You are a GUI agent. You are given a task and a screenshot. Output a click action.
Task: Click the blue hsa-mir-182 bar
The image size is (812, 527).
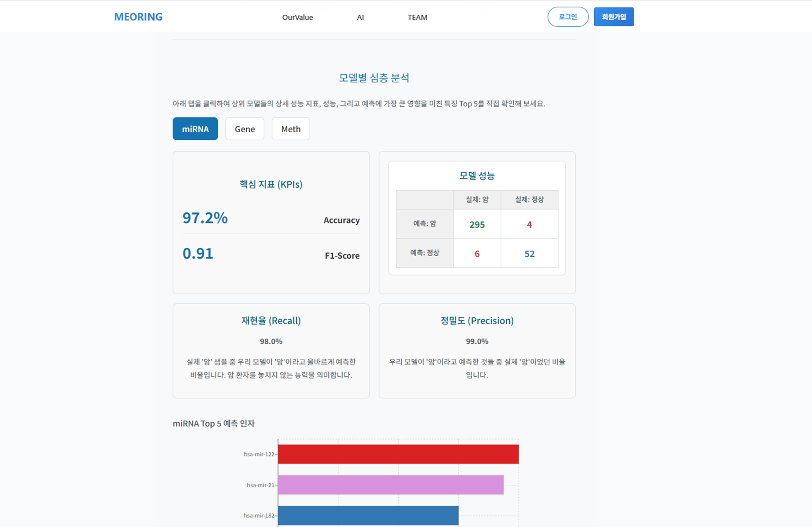[x=368, y=515]
